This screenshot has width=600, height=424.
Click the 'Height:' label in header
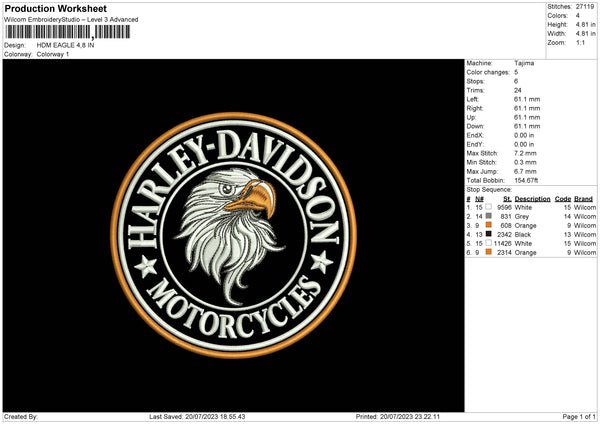tap(557, 24)
